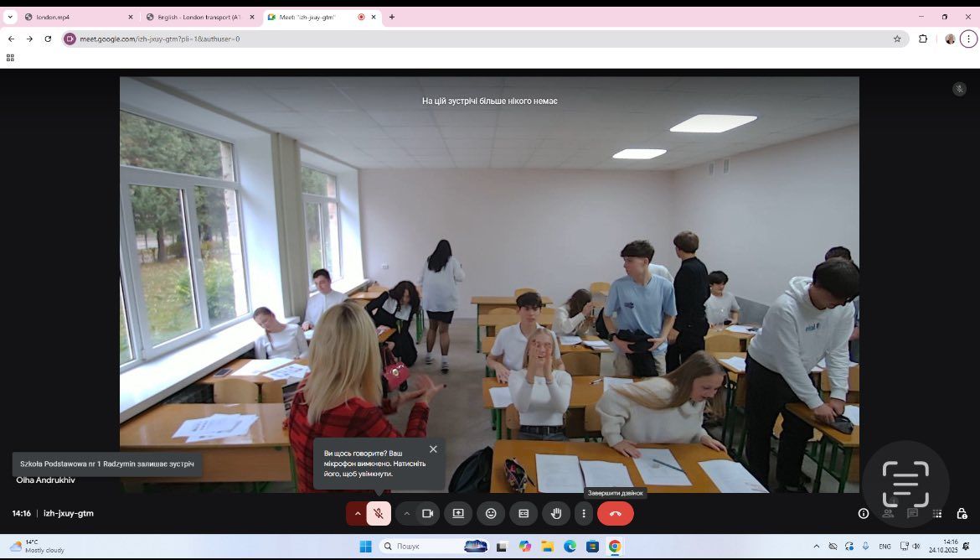Viewport: 980px width, 560px height.
Task: Dismiss the muted microphone notification
Action: (433, 449)
